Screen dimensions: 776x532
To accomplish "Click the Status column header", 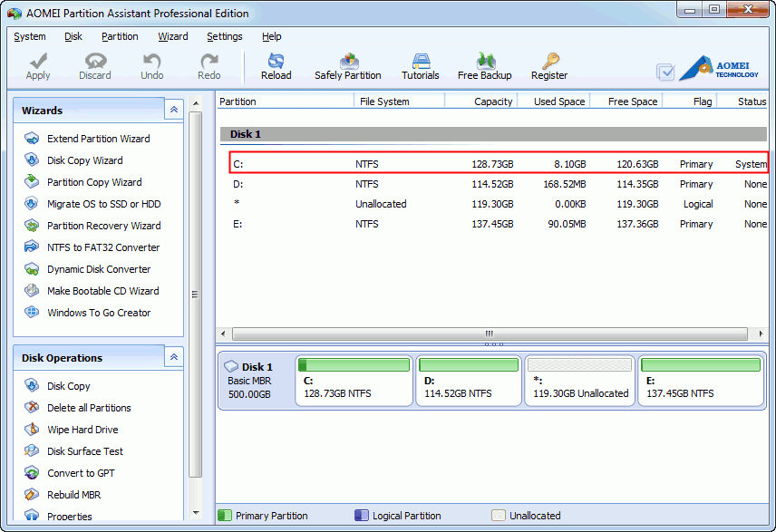I will pos(742,102).
